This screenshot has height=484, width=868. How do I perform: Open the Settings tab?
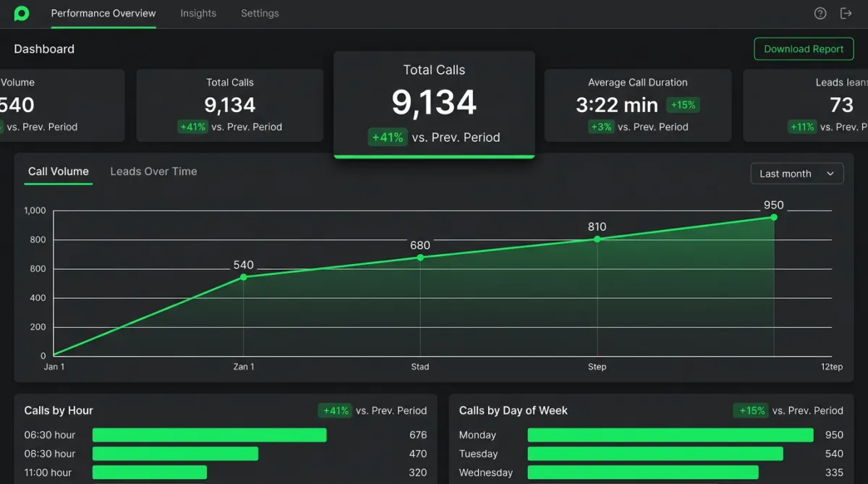tap(260, 13)
